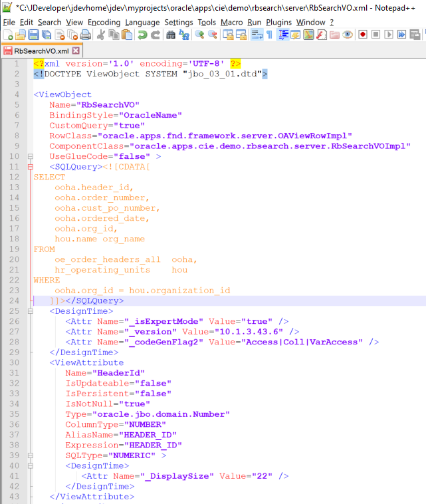Image resolution: width=426 pixels, height=504 pixels.
Task: Open the Settings menu
Action: pyautogui.click(x=179, y=22)
